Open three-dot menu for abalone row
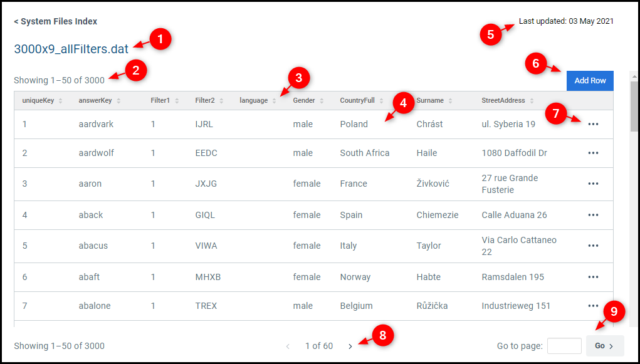 (x=593, y=306)
